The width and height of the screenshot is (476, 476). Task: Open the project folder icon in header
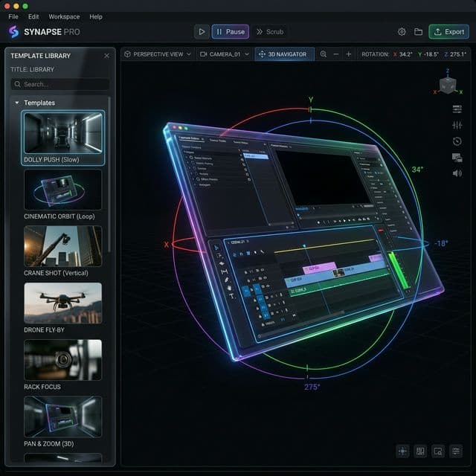pyautogui.click(x=418, y=31)
